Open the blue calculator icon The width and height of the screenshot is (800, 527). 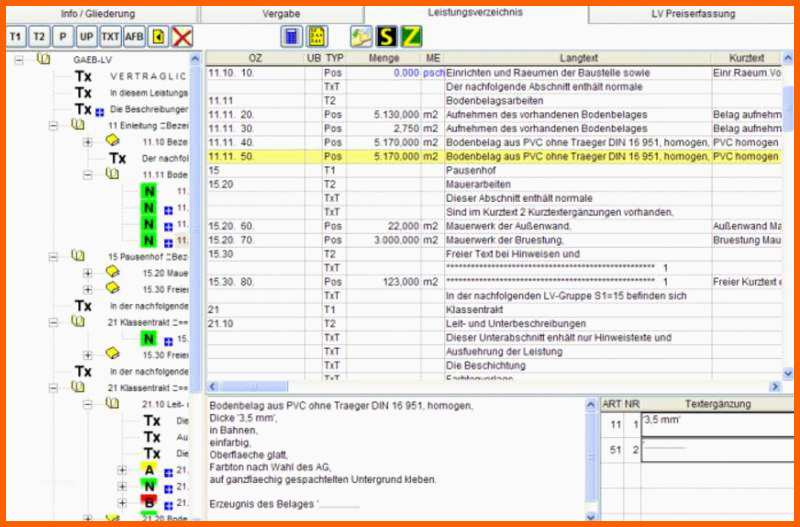(x=292, y=37)
